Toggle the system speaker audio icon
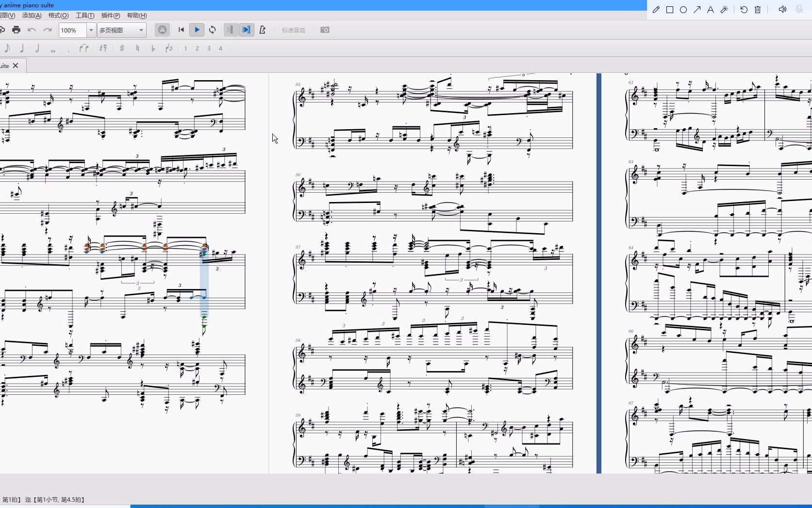Viewport: 812px width, 508px height. click(x=782, y=10)
